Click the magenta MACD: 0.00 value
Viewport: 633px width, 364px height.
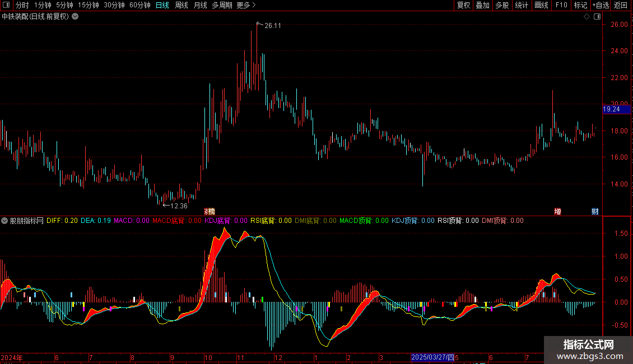(x=132, y=221)
